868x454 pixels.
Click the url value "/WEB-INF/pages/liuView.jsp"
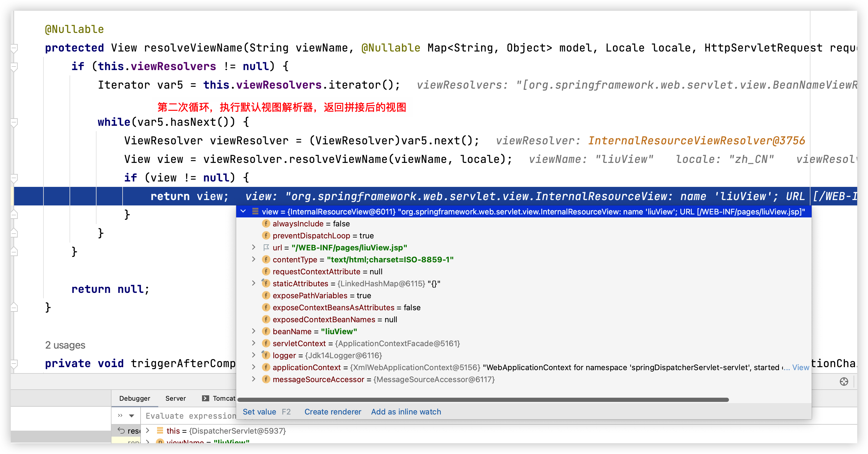pyautogui.click(x=349, y=248)
